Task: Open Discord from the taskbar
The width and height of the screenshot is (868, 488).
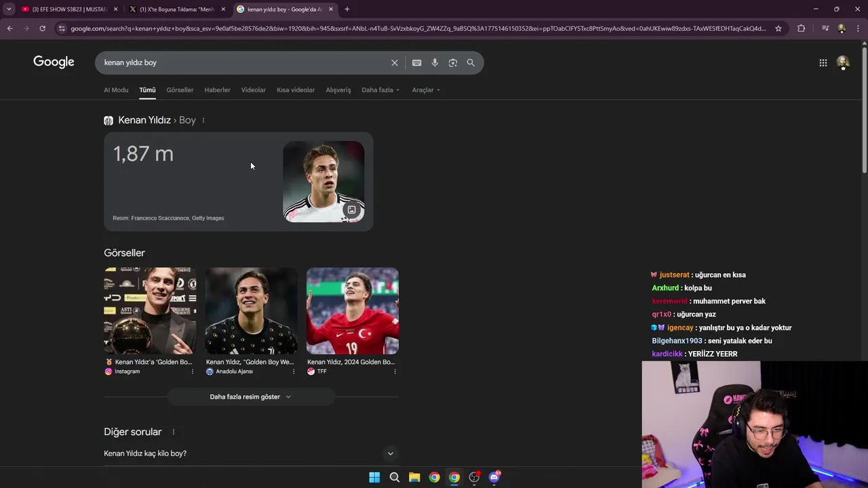Action: (494, 477)
